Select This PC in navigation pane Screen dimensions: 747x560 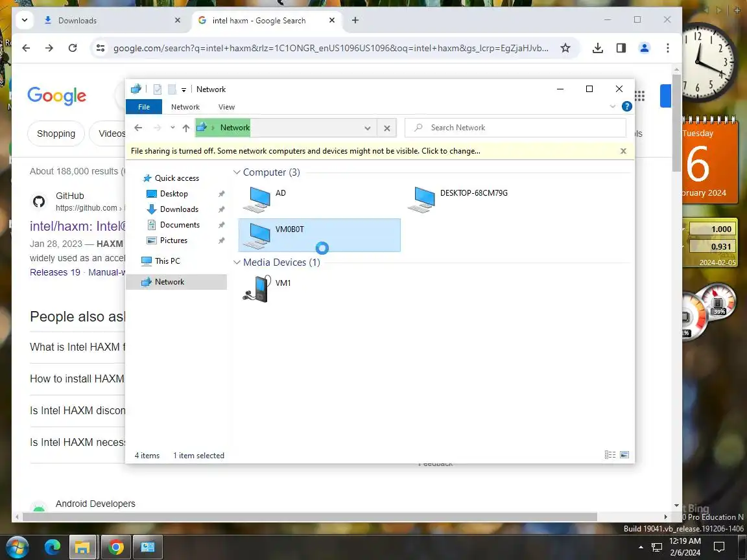pos(167,261)
